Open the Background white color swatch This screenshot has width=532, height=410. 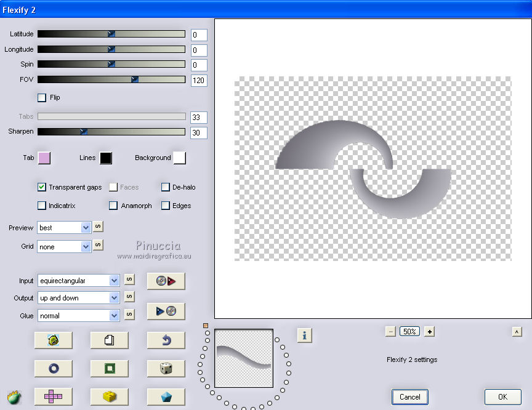pyautogui.click(x=179, y=158)
